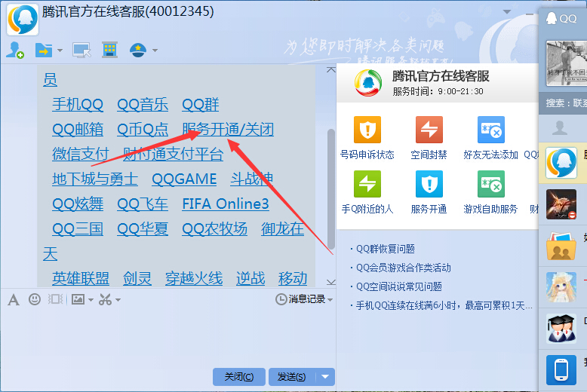Click the window shake icon

[55, 299]
